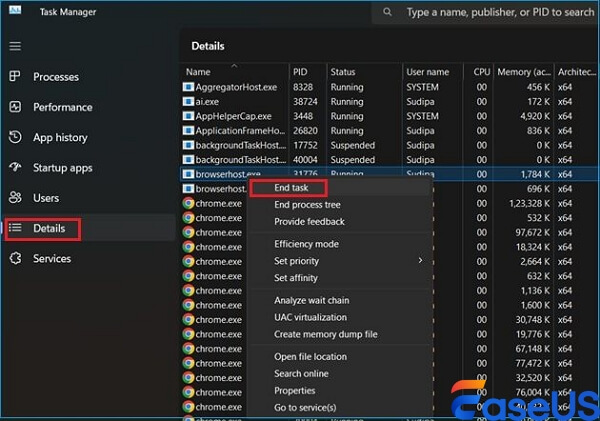Click the Go to service(s) option
600x421 pixels.
305,408
